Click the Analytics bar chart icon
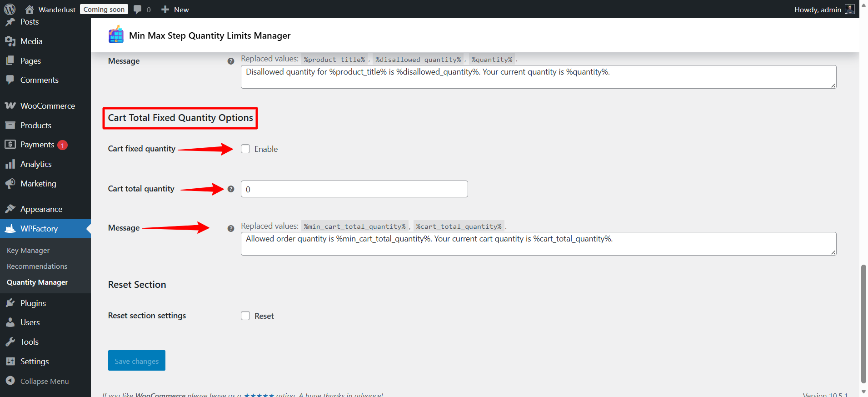 click(10, 164)
